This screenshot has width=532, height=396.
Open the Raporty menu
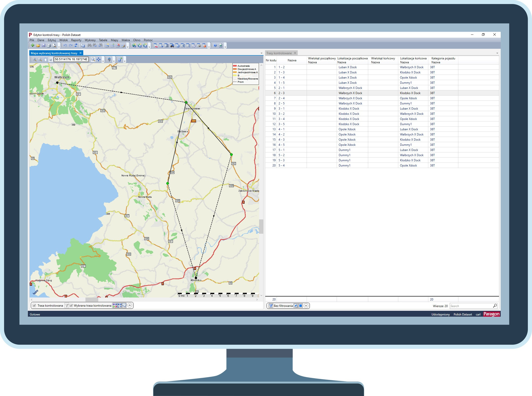(76, 40)
